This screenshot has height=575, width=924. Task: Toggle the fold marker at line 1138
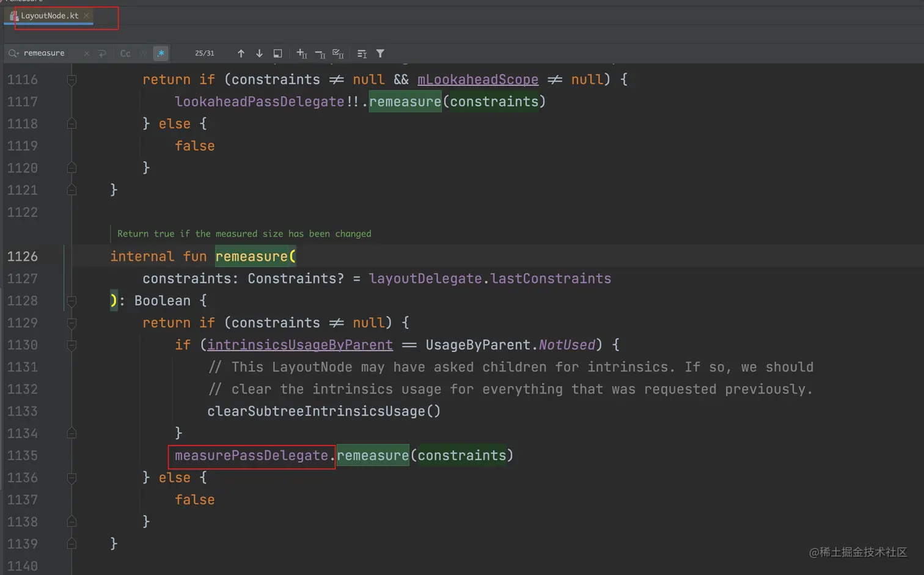point(71,522)
